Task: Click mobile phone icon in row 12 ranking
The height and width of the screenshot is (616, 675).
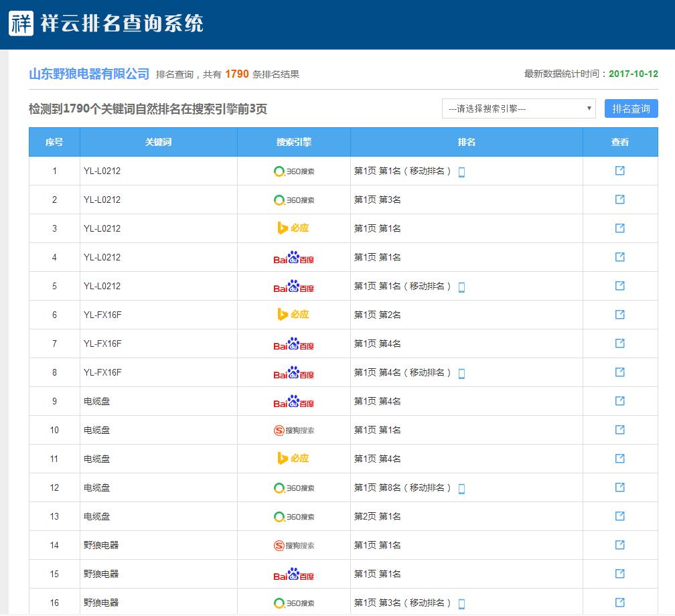Action: click(461, 489)
